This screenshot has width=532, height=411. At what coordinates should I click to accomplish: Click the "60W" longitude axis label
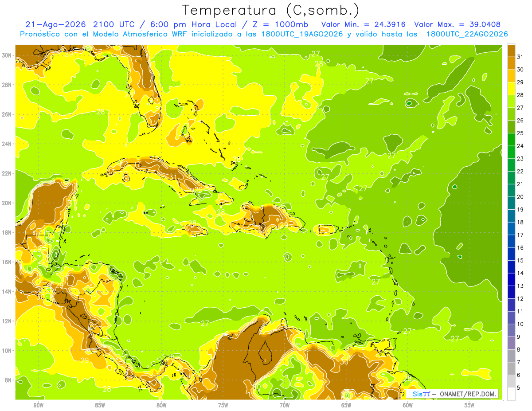pos(408,405)
